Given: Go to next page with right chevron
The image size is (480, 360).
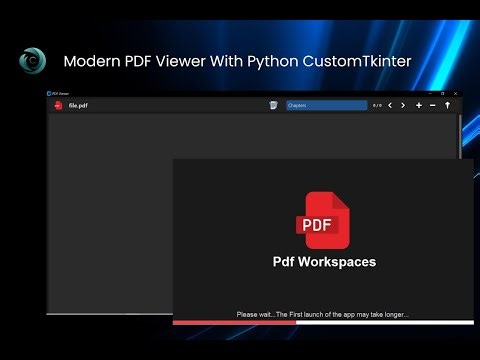Looking at the screenshot, I should click(403, 105).
